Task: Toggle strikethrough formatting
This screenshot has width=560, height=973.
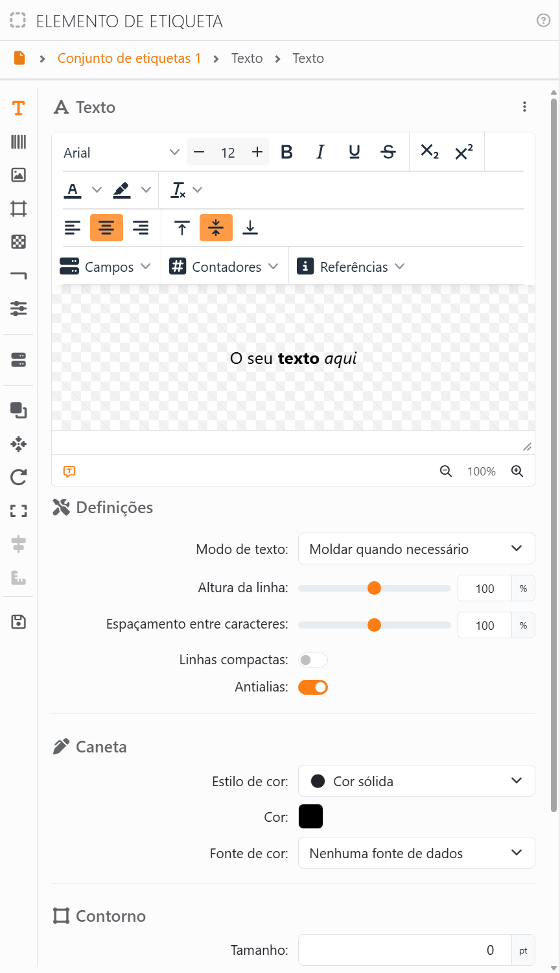Action: 388,152
